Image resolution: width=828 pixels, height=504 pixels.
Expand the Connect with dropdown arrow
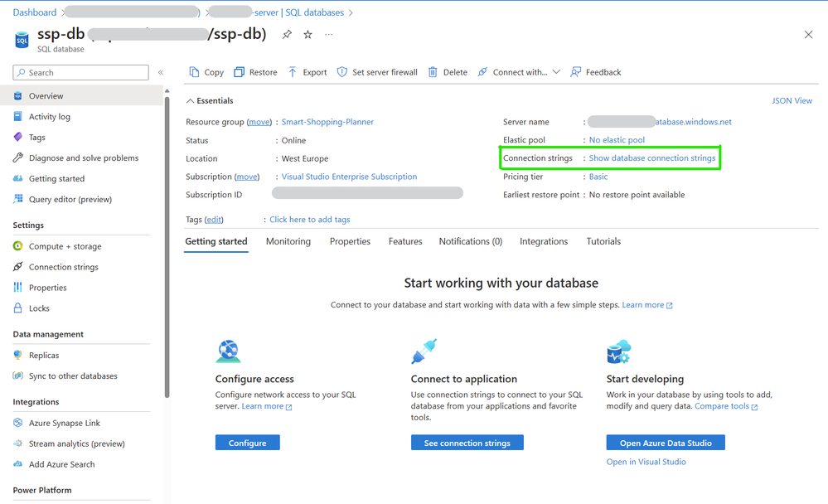coord(556,72)
